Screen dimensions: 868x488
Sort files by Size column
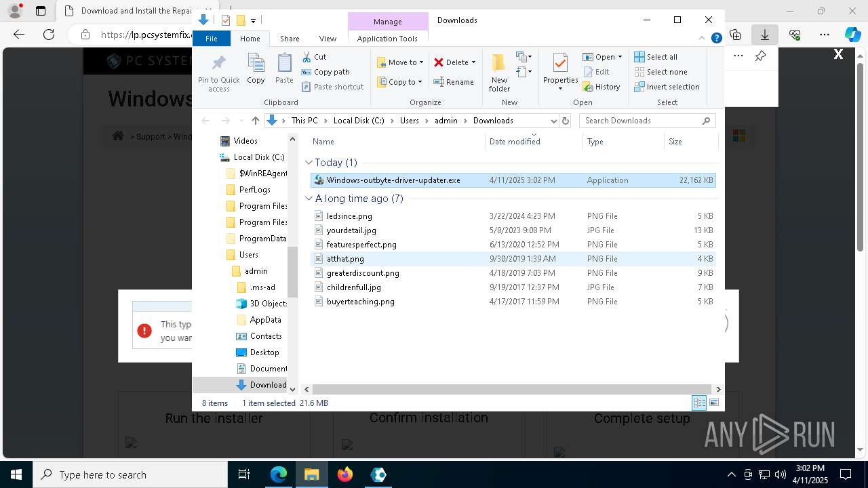click(690, 142)
